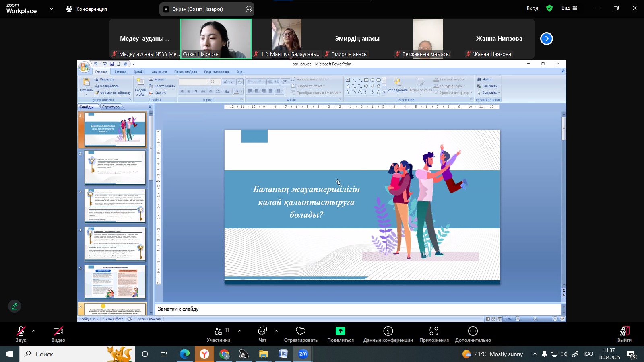
Task: Open the Приложения apps icon
Action: point(433,331)
